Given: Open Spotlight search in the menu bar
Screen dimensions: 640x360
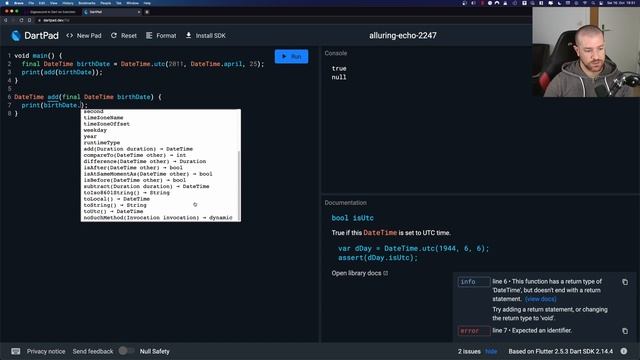Looking at the screenshot, I should [x=593, y=3].
